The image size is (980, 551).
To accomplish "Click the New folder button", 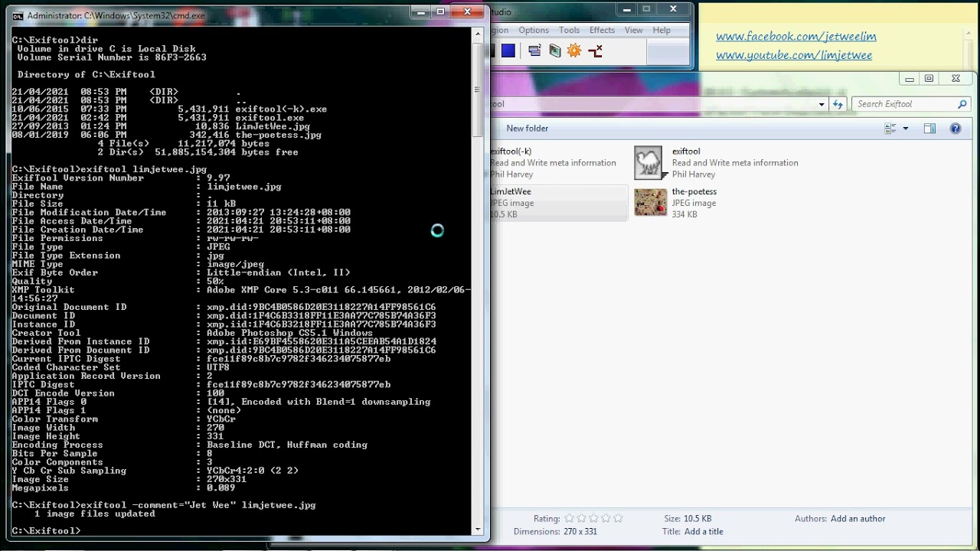I will [527, 129].
